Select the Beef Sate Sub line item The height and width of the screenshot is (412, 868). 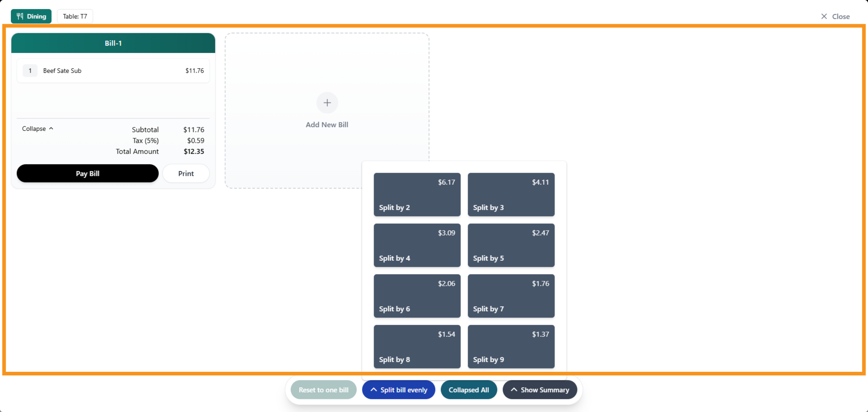click(x=112, y=71)
